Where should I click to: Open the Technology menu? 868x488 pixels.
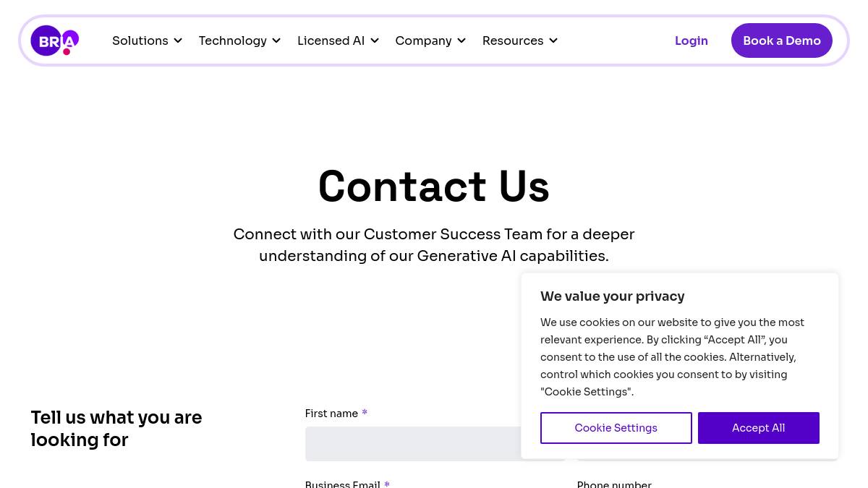[233, 40]
